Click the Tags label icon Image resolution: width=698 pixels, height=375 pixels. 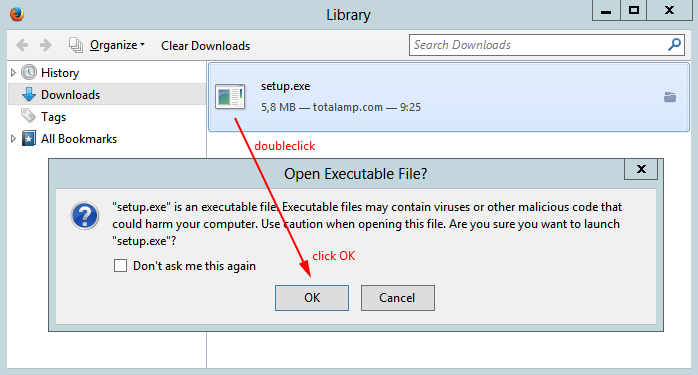28,116
